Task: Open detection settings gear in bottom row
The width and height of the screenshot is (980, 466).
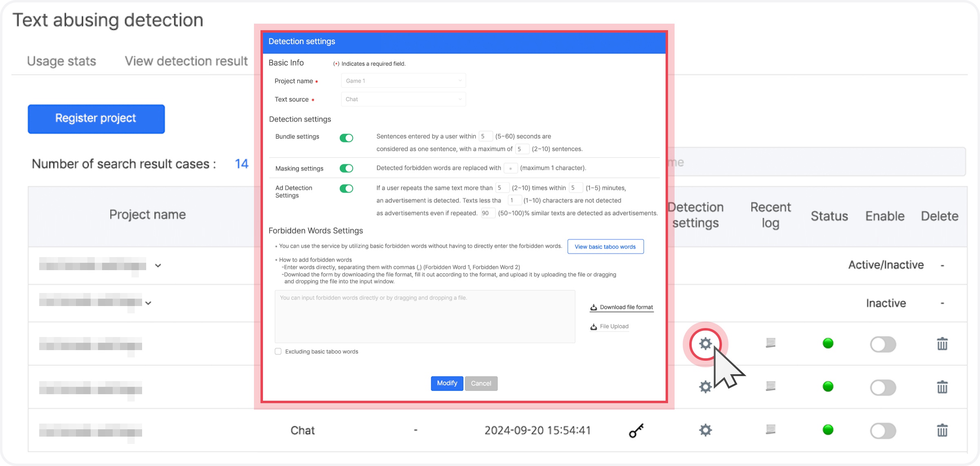Action: [x=705, y=430]
